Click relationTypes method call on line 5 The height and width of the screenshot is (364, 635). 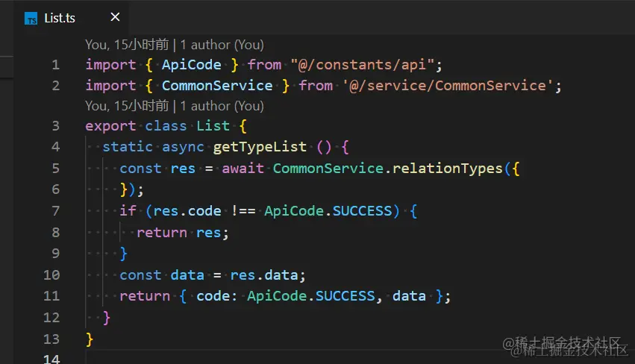point(448,168)
